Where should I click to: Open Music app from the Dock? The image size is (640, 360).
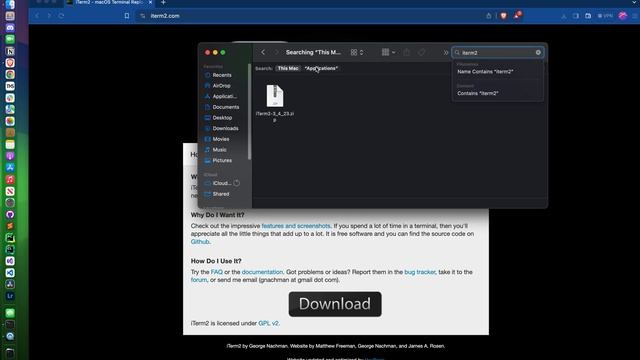pos(10,180)
